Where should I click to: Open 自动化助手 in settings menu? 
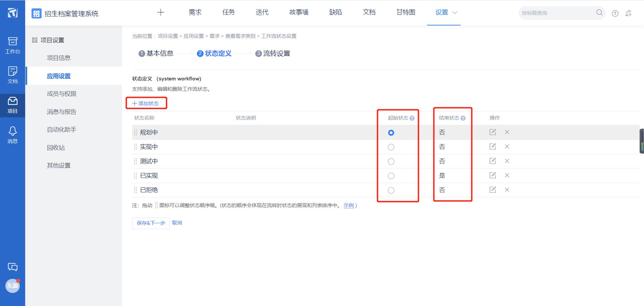click(x=62, y=130)
